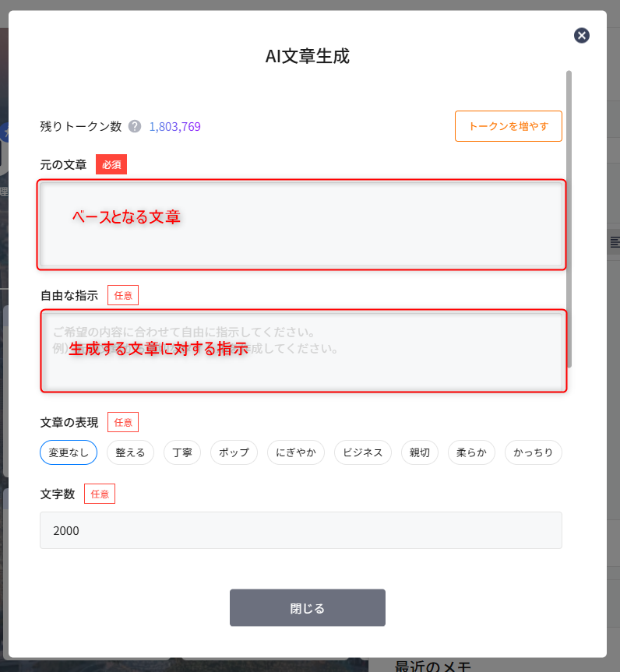Image resolution: width=620 pixels, height=672 pixels.
Task: Click the 自由な指示 text area
Action: (303, 350)
